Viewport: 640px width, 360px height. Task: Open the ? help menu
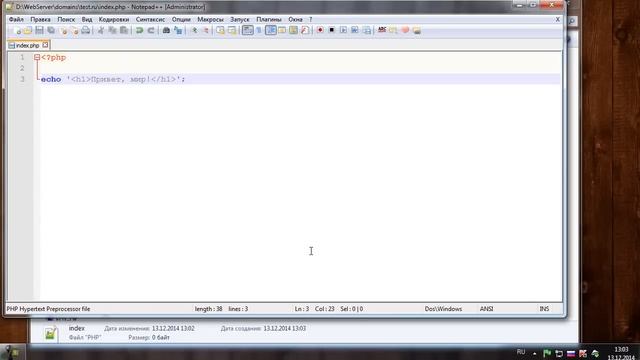(x=311, y=19)
